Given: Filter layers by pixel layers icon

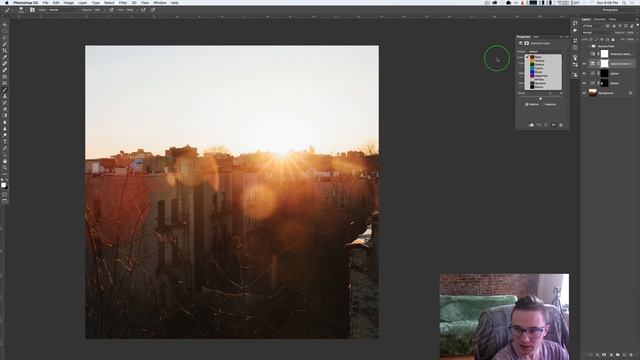Looking at the screenshot, I should pos(607,26).
